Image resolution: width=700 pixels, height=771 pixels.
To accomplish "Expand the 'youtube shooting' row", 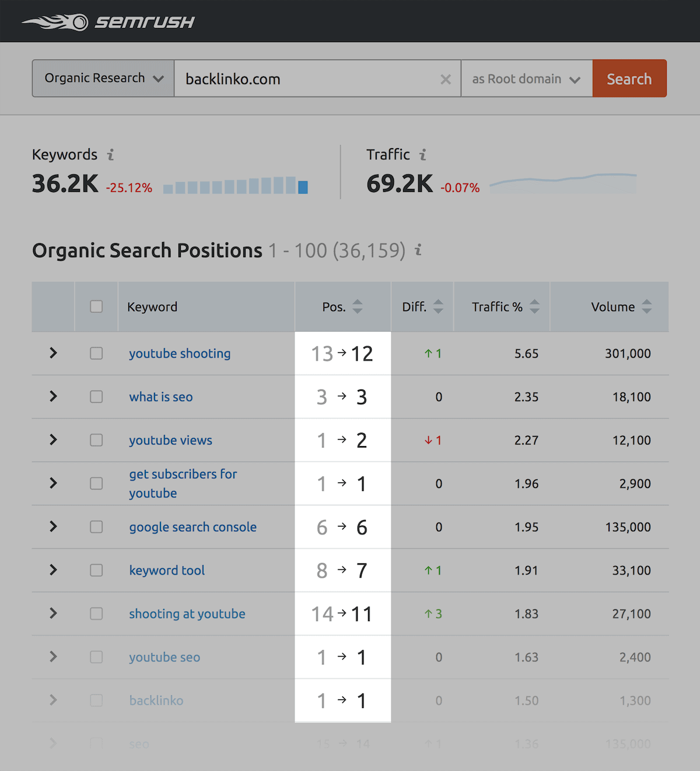I will point(53,353).
